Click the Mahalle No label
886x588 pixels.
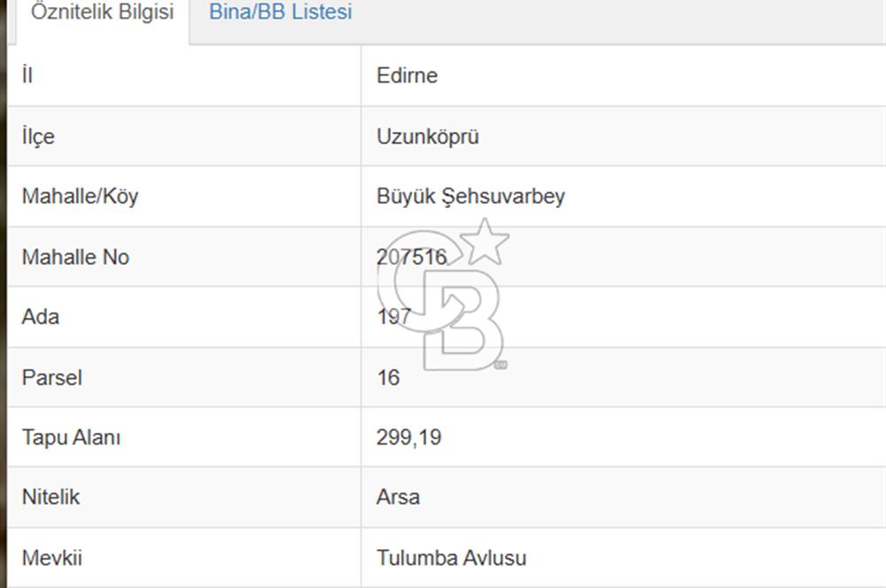(x=75, y=257)
